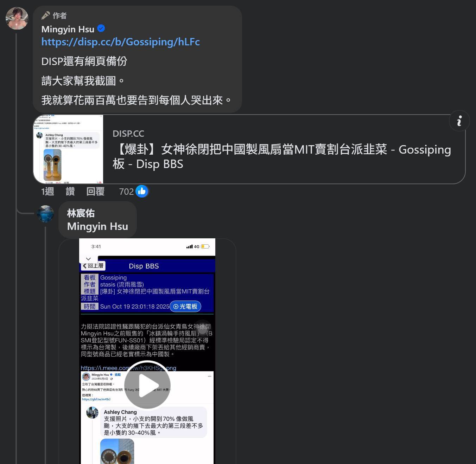Screen dimensions: 476x464
Task: Click 回上層 back button in video
Action: tap(93, 266)
